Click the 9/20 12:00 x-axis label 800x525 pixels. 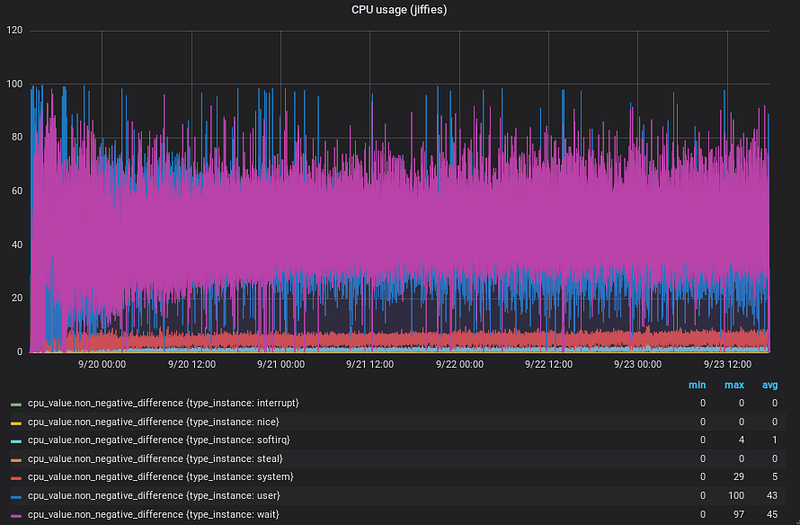191,364
